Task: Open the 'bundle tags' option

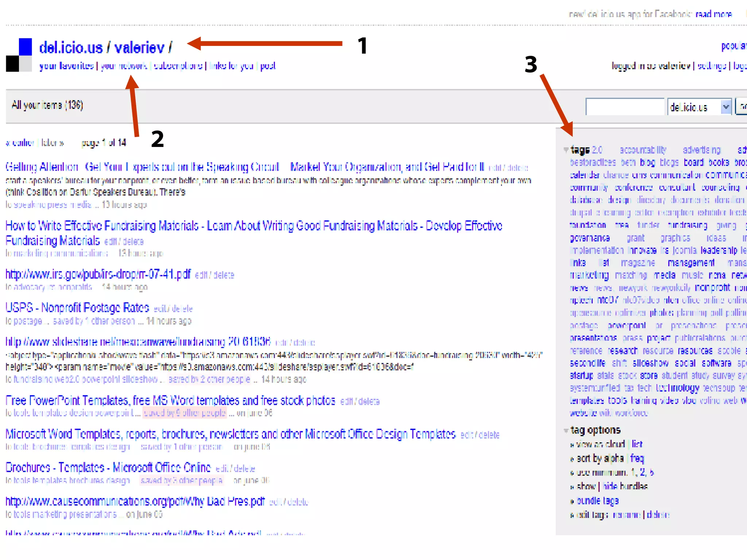Action: (x=598, y=501)
